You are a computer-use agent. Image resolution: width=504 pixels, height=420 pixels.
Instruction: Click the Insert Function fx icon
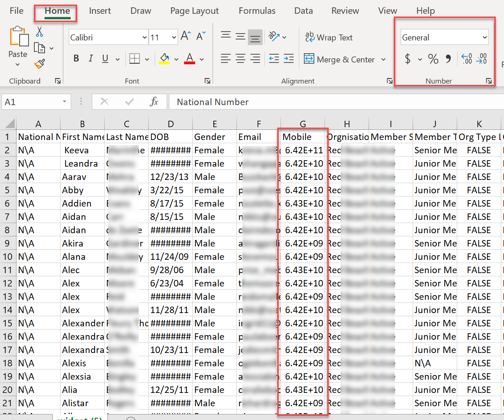coord(154,102)
